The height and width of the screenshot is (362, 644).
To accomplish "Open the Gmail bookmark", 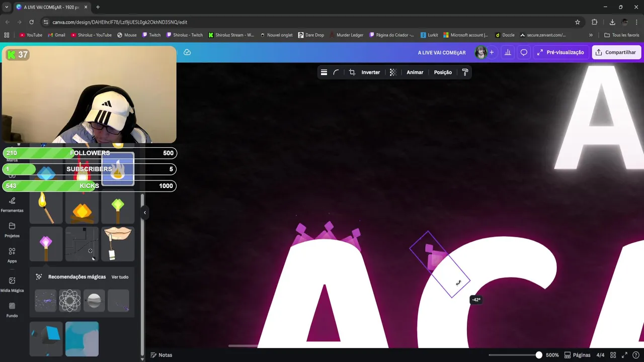I will [x=56, y=35].
